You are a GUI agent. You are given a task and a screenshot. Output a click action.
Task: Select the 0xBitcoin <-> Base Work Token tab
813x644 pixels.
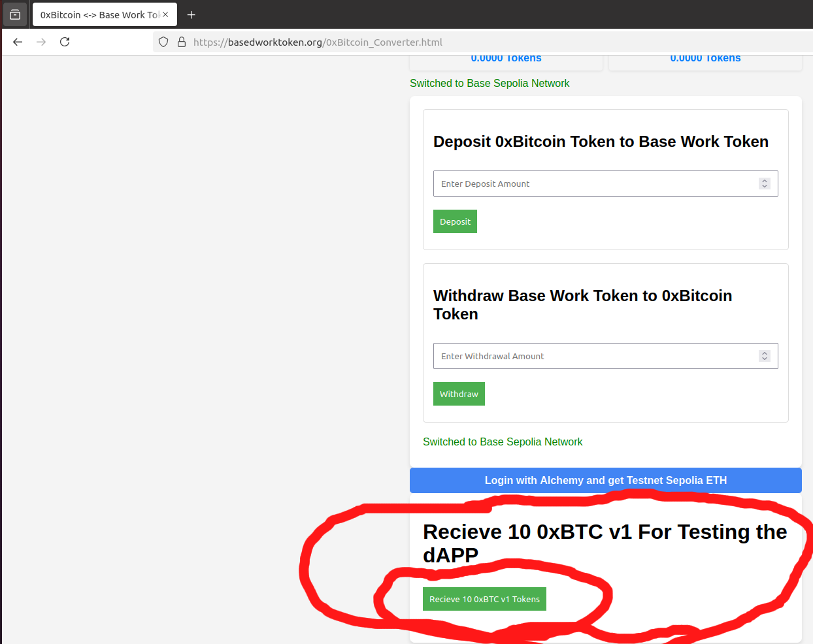[98, 14]
